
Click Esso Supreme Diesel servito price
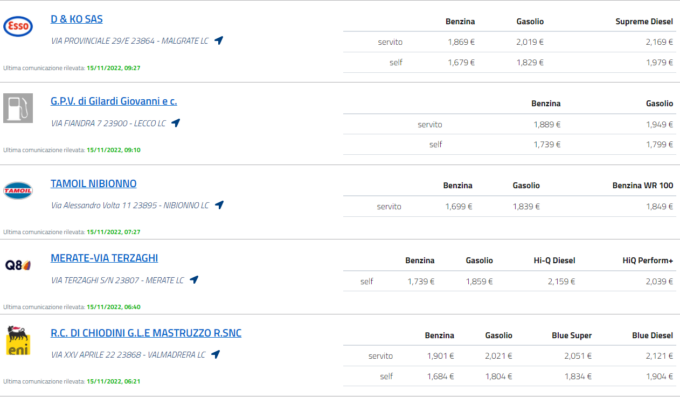[659, 42]
